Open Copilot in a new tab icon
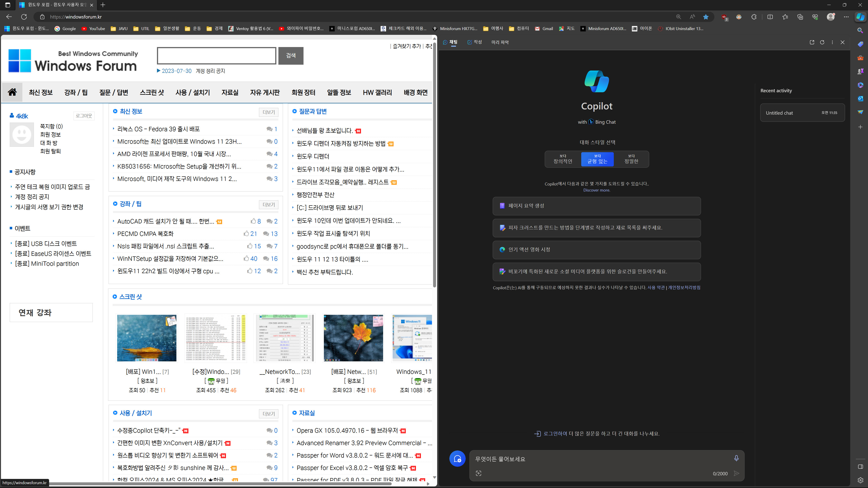This screenshot has height=488, width=868. (812, 42)
